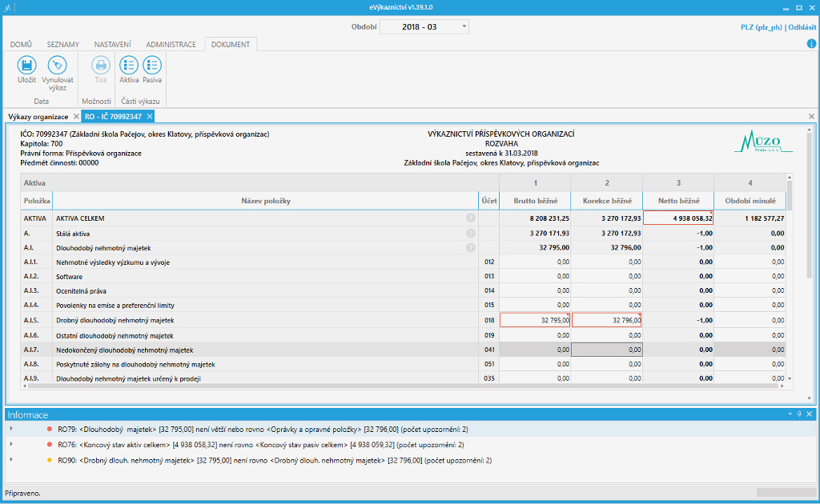Click the Odhlásit logout link
Screen dimensions: 820x504
(802, 27)
